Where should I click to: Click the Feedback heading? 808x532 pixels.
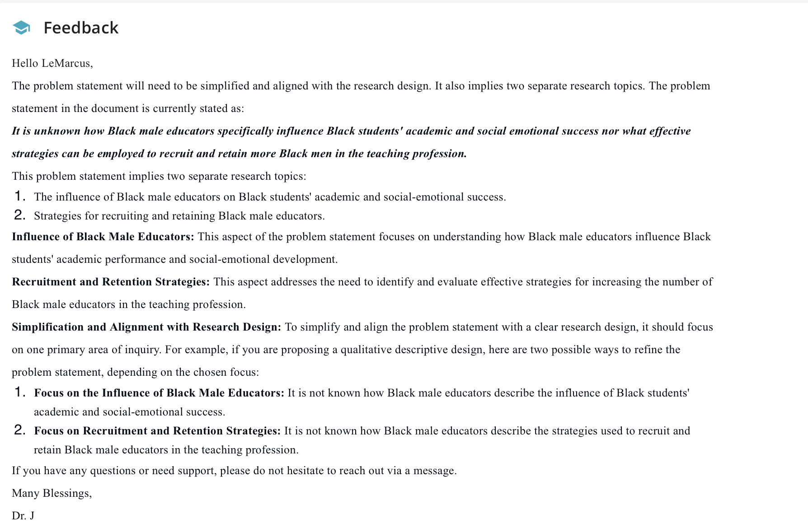click(x=81, y=28)
